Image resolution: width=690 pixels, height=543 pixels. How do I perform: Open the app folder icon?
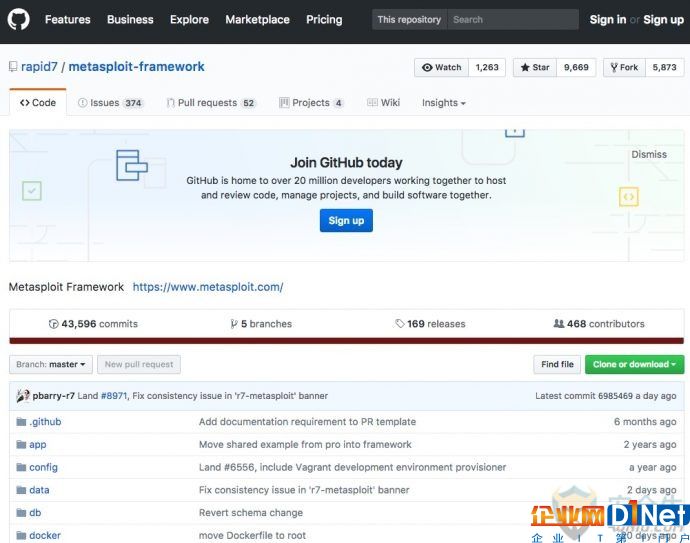tap(21, 444)
